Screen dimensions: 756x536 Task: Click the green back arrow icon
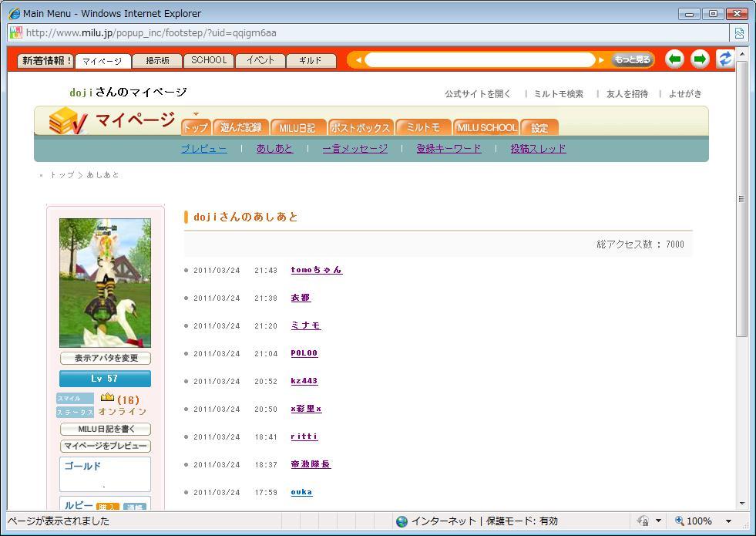pos(674,59)
